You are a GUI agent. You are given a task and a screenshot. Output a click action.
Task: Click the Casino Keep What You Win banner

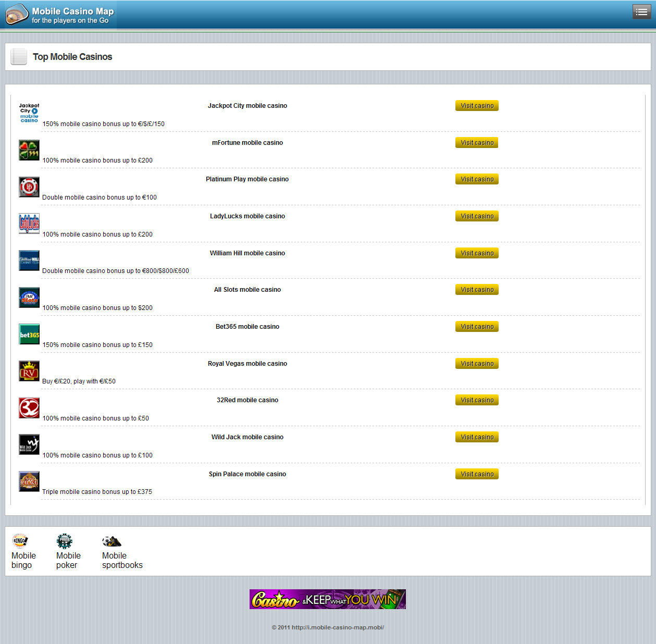point(327,599)
